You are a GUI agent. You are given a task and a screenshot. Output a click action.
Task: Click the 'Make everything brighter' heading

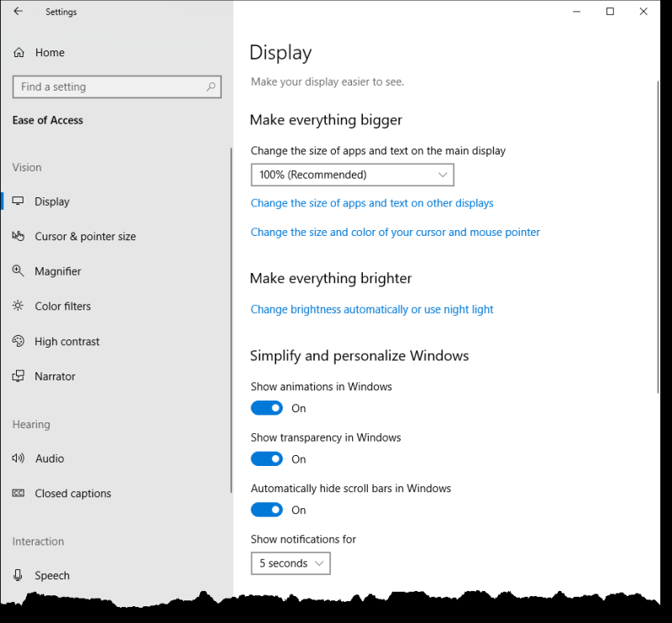pos(331,279)
